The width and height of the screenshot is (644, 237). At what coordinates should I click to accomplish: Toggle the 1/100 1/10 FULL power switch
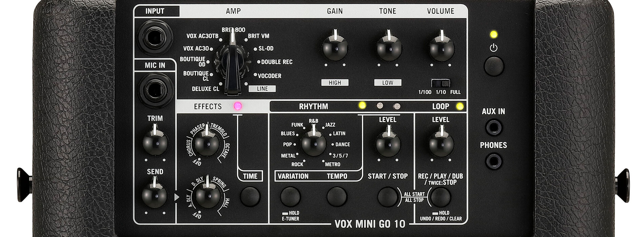(441, 83)
